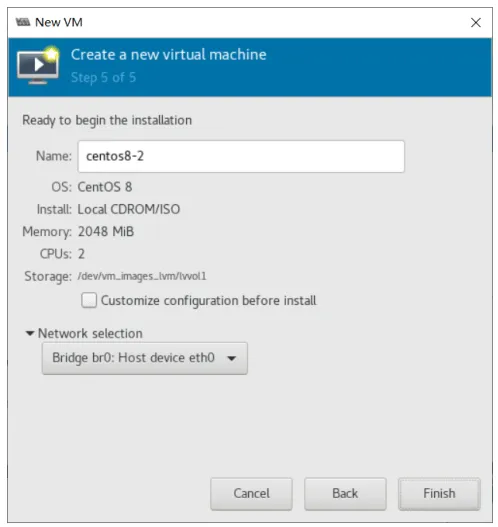Screen dimensions: 498x527
Task: Click the Install value Local CDROM/ISO
Action: [129, 209]
